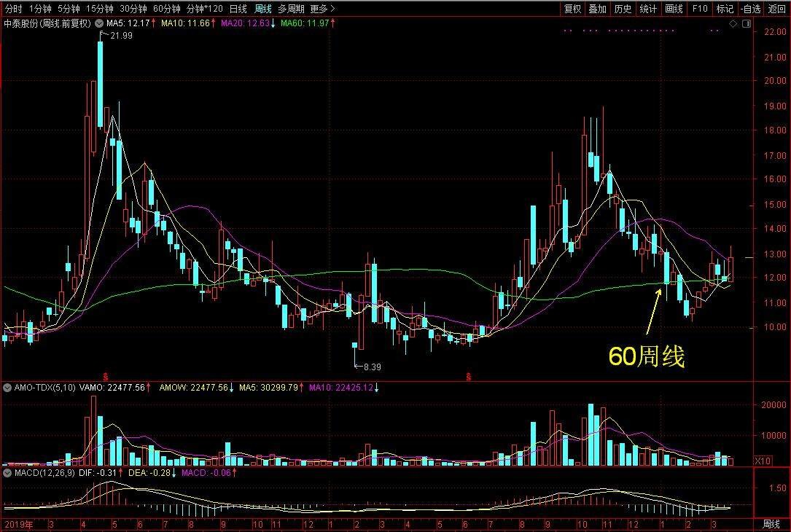Click the DEA: -0.28 value
791x532 pixels.
click(x=149, y=473)
